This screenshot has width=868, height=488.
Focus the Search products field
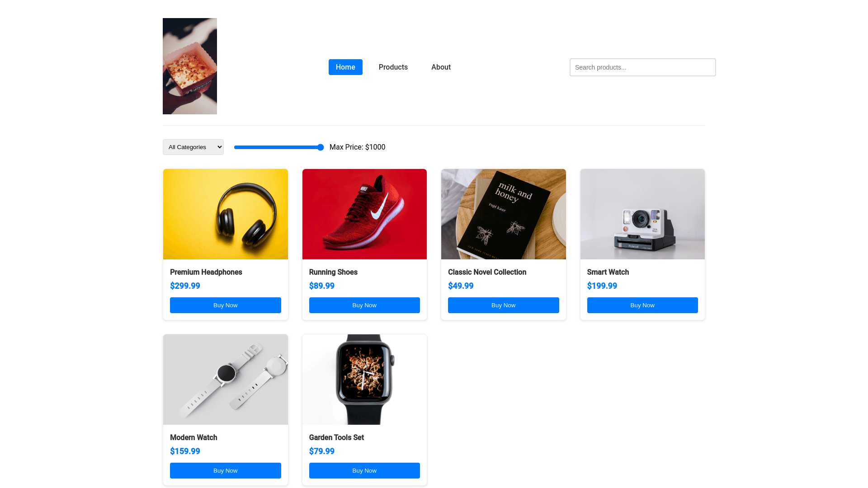pos(642,67)
